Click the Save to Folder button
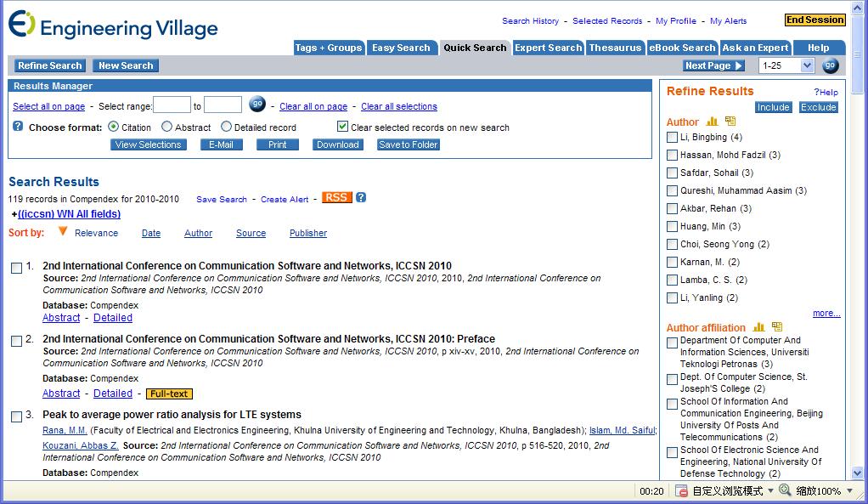 pyautogui.click(x=409, y=144)
